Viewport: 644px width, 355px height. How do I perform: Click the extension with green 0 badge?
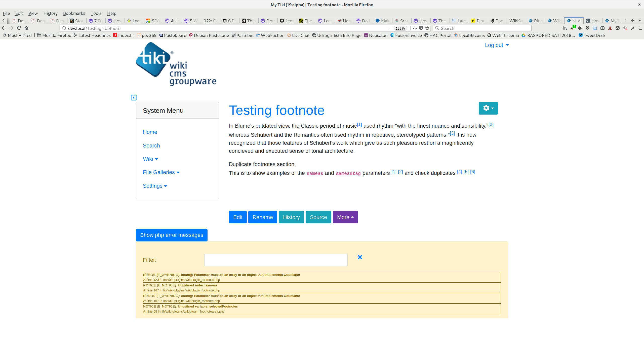click(x=573, y=28)
